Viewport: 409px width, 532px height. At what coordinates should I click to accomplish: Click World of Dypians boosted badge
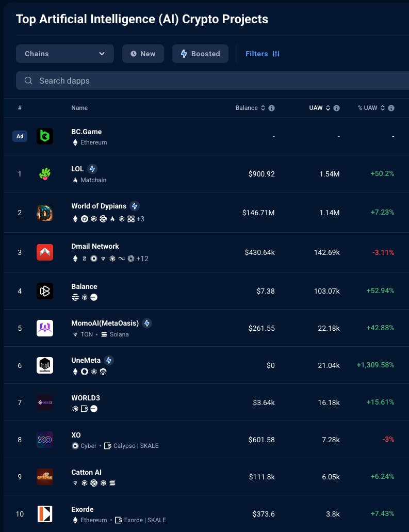click(x=135, y=206)
